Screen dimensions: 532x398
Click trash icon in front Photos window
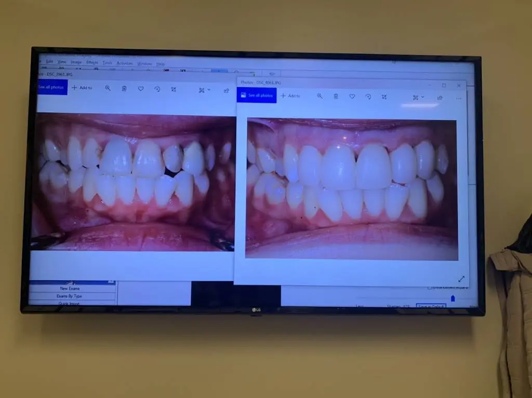coord(336,97)
